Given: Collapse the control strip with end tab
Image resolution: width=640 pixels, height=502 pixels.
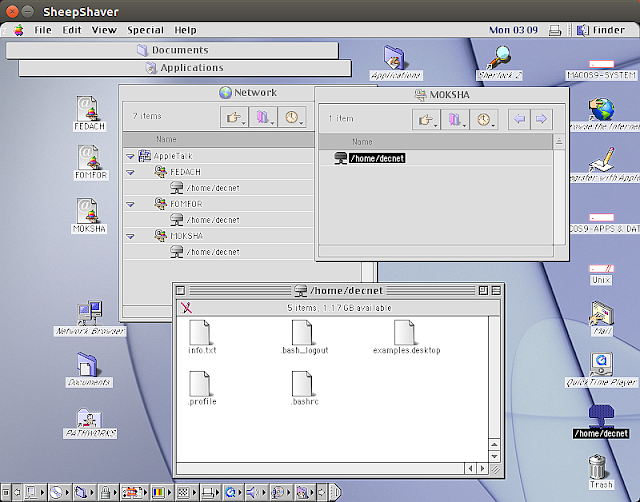Looking at the screenshot, I should [336, 492].
